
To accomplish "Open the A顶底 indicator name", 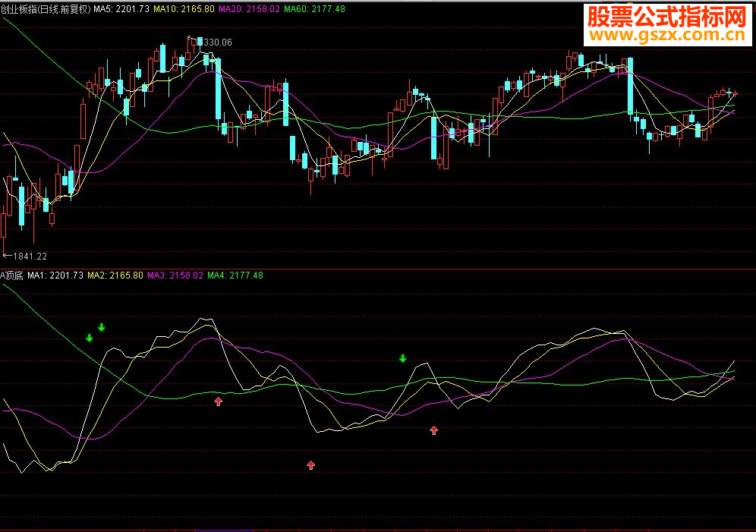I will click(11, 275).
